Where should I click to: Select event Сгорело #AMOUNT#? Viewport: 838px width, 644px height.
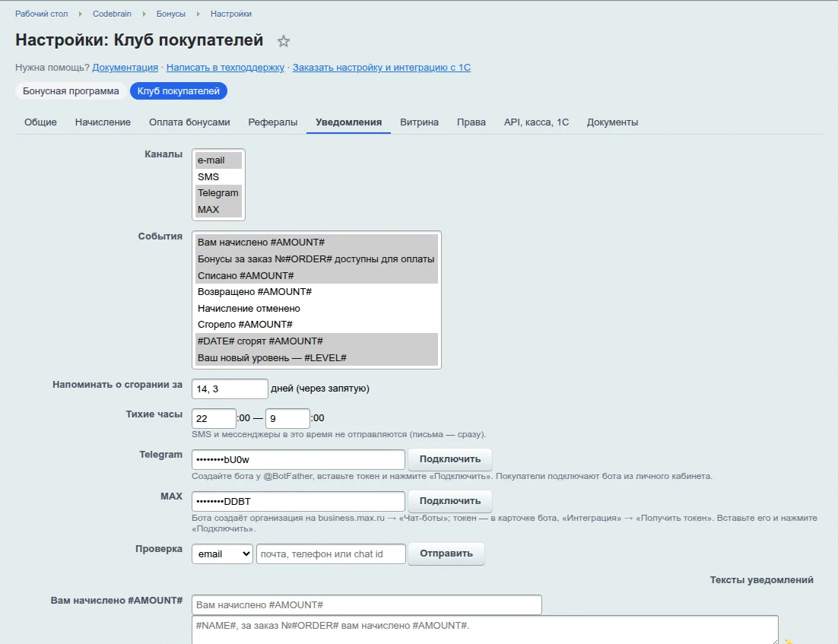(x=316, y=325)
